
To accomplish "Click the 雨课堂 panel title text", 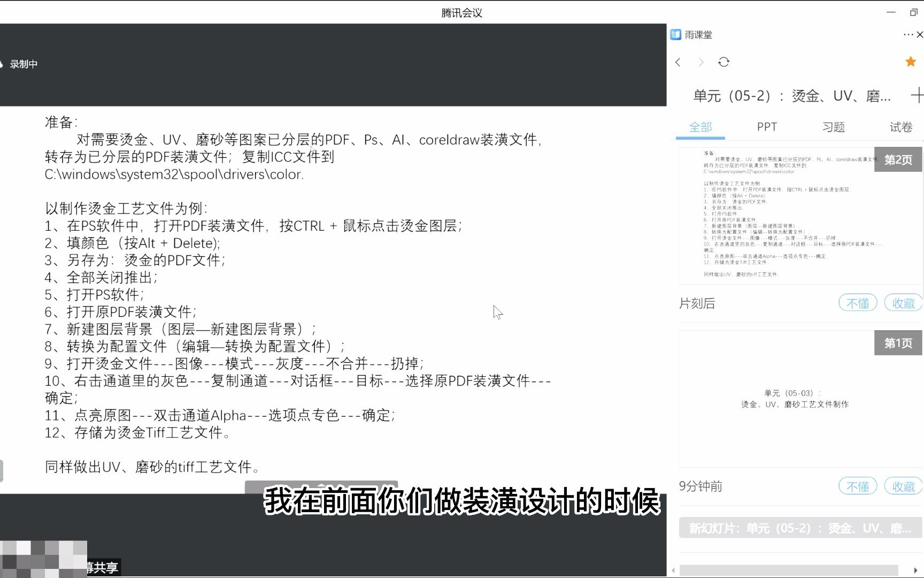I will click(698, 35).
